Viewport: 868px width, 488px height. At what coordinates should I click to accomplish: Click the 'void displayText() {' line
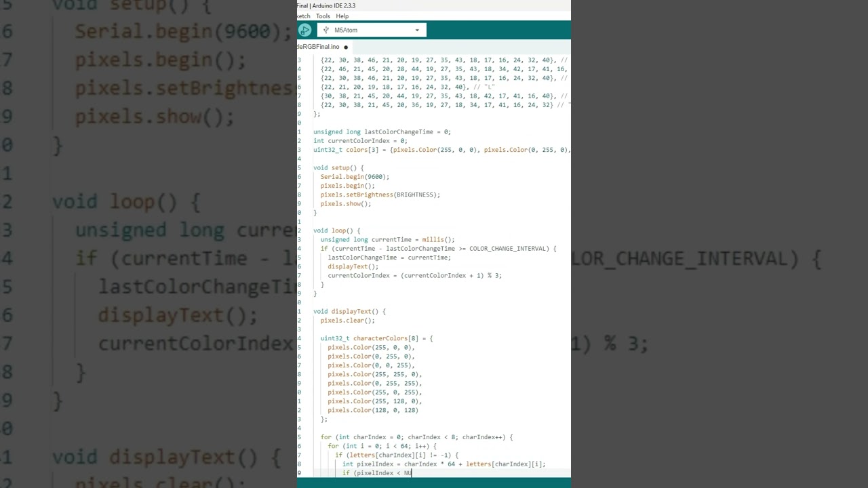(x=349, y=311)
